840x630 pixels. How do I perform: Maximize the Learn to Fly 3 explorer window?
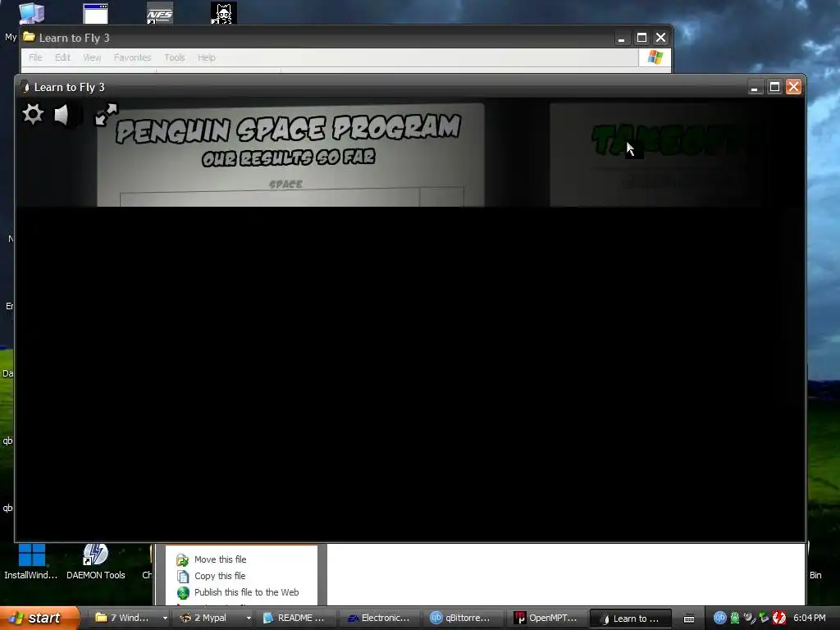click(641, 38)
